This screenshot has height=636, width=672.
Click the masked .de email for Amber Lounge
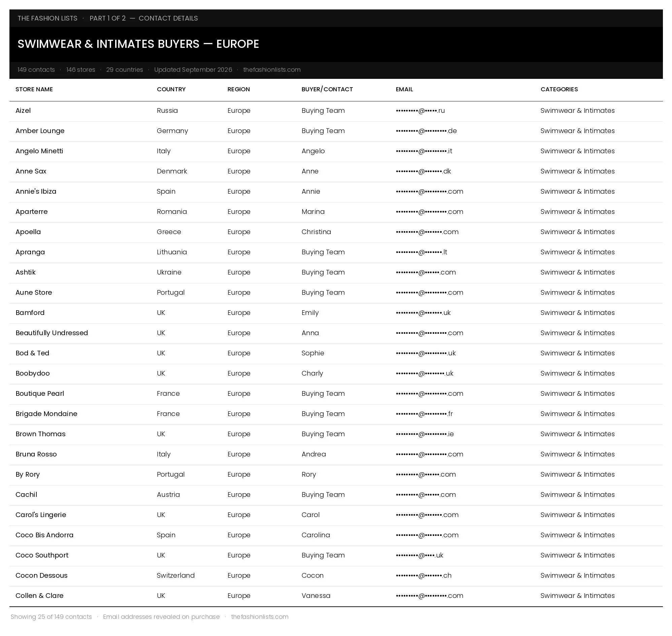[426, 131]
